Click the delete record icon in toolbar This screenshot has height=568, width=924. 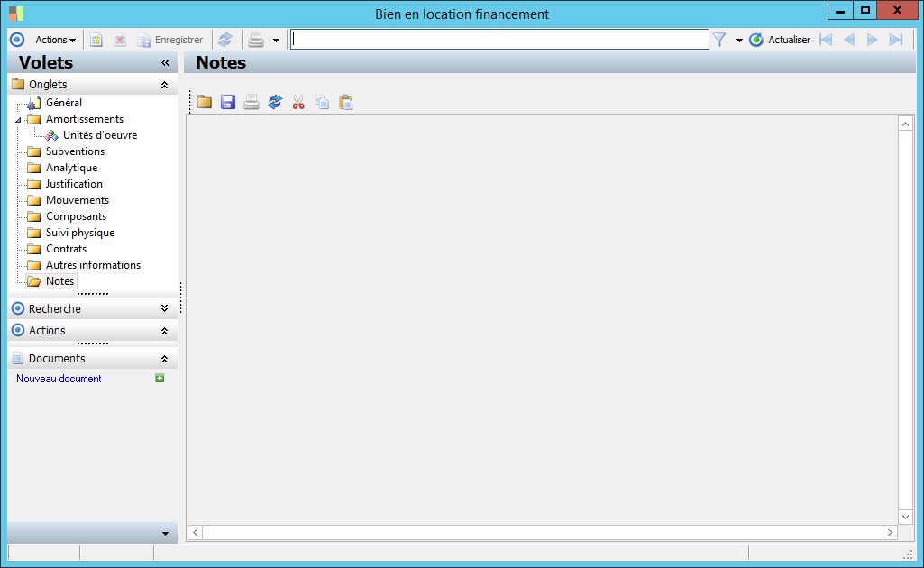tap(120, 40)
